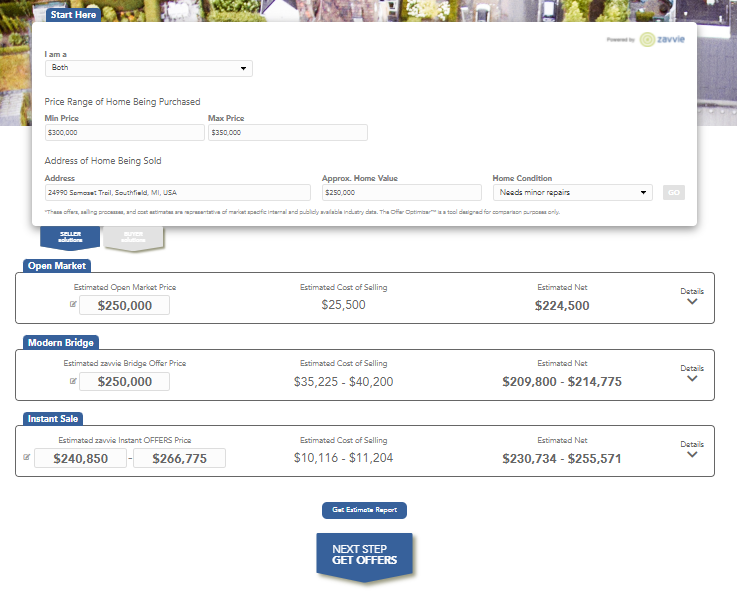
Task: Click 'Estimated zavvie Bridge Offer Price' label
Action: 125,363
